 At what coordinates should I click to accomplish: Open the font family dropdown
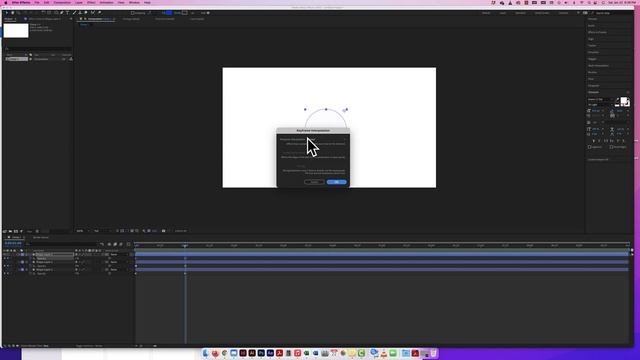tap(601, 99)
